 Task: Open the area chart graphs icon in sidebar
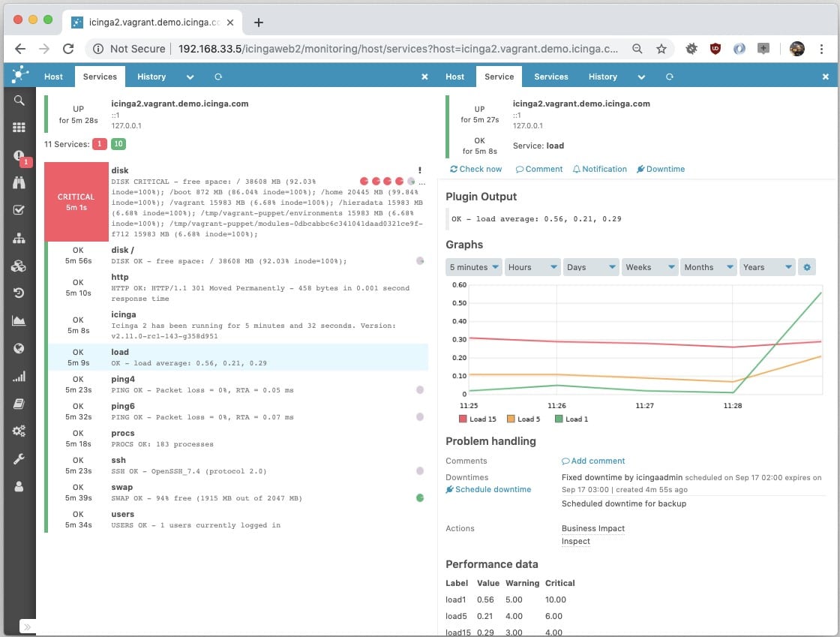click(19, 321)
